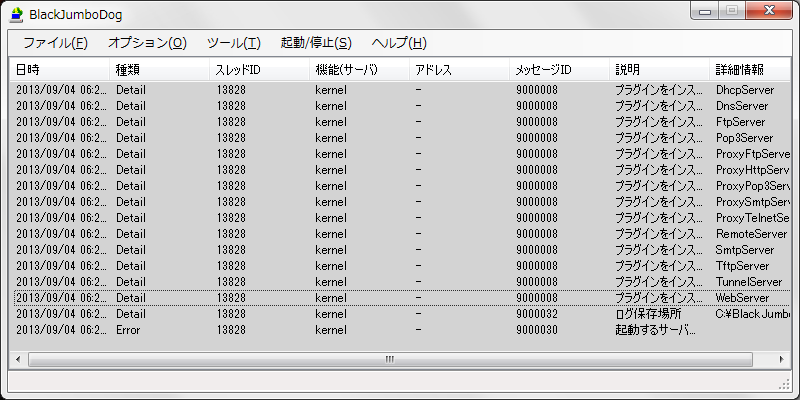The image size is (800, 400).
Task: Click the horizontal scrollbar thumb
Action: tap(390, 360)
